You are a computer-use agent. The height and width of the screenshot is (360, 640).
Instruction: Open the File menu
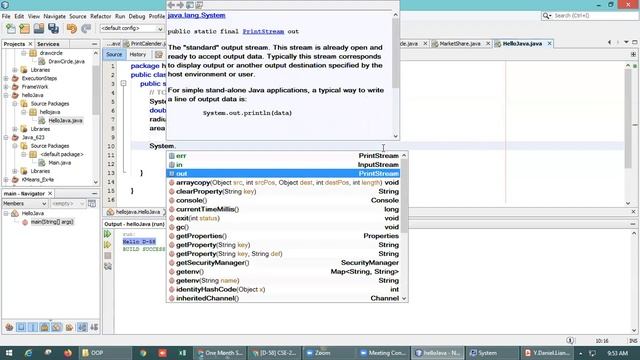[x=6, y=16]
